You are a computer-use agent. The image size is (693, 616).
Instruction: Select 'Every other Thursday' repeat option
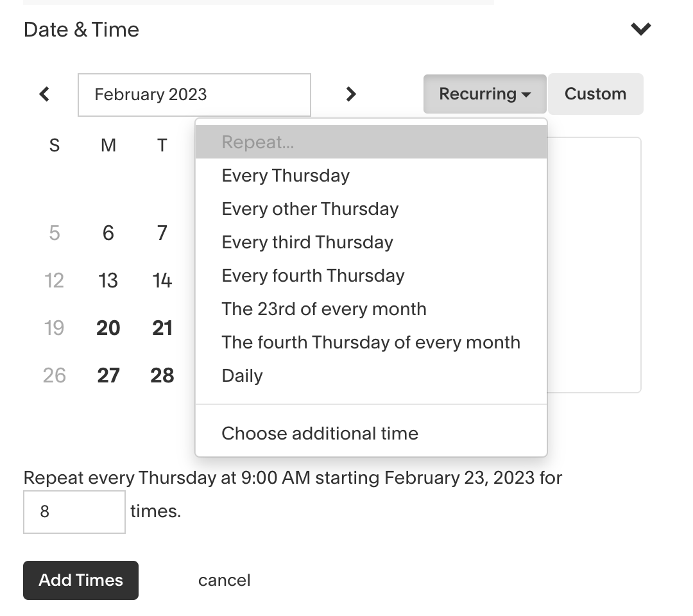tap(310, 209)
